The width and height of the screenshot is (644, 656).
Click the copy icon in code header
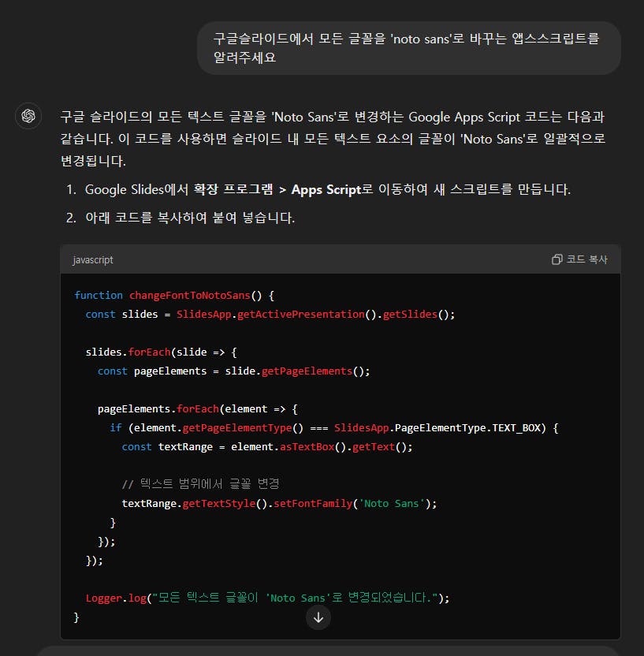coord(557,259)
